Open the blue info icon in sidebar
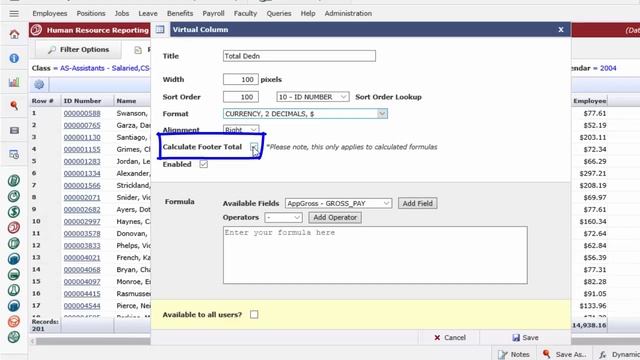This screenshot has width=640, height=360. tap(14, 58)
